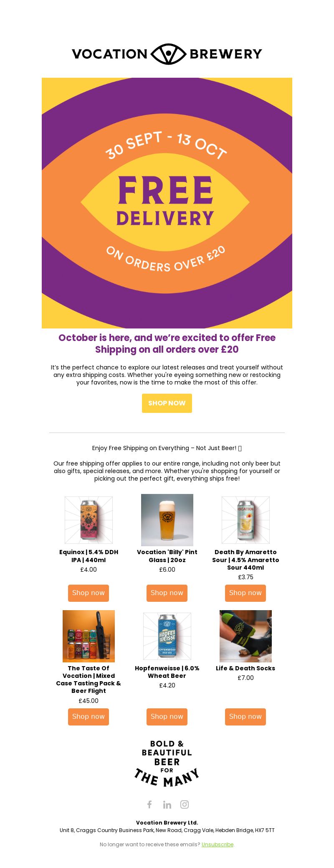Open the Billy pint glass photo
Screen dimensions: 334x868
[167, 520]
